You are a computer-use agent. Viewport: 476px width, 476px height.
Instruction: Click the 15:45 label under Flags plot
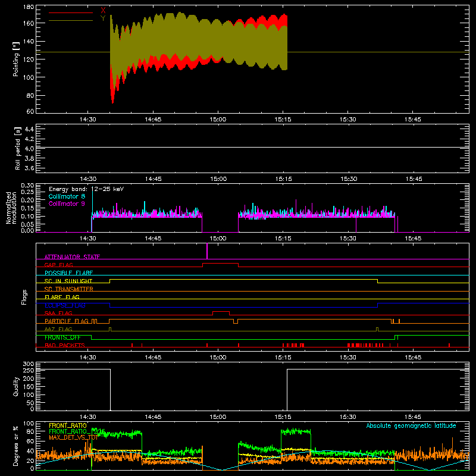click(x=413, y=358)
